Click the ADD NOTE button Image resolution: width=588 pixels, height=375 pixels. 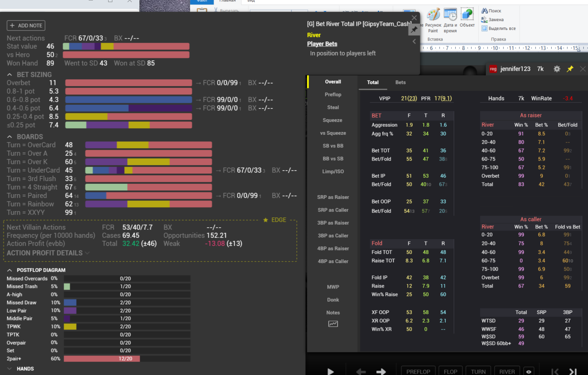coord(26,26)
